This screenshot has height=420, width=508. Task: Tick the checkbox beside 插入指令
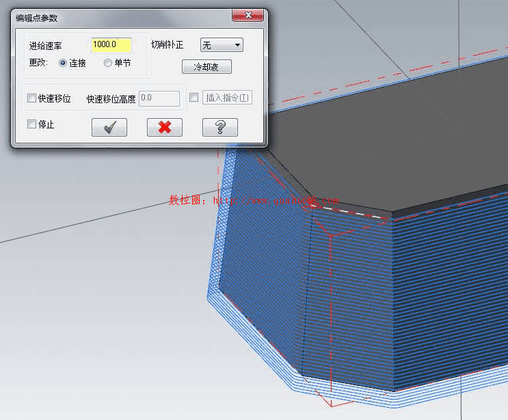(x=194, y=98)
